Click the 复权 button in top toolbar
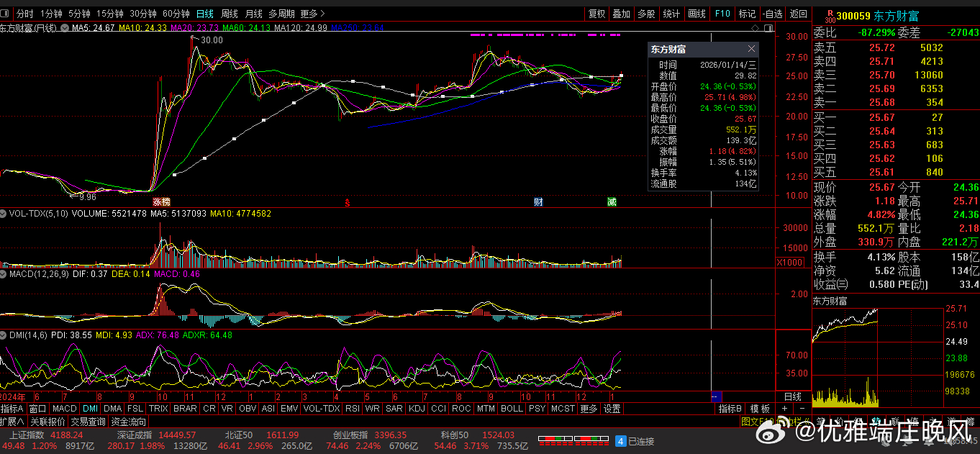The height and width of the screenshot is (454, 980). coord(596,14)
